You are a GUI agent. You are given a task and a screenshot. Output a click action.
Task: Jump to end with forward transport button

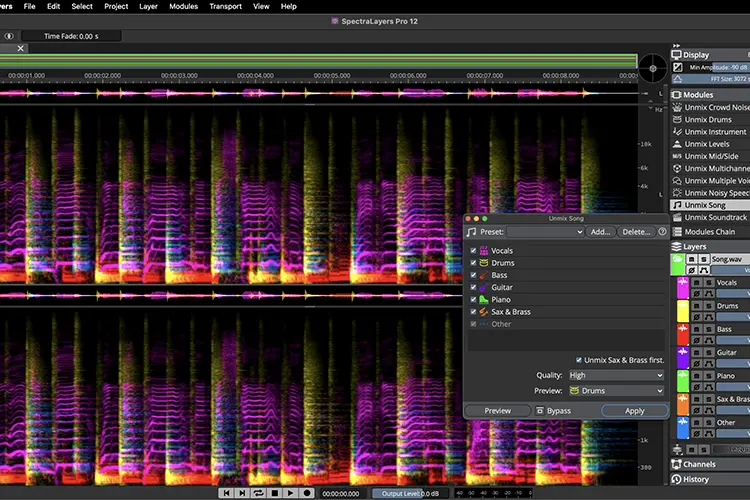[x=243, y=493]
